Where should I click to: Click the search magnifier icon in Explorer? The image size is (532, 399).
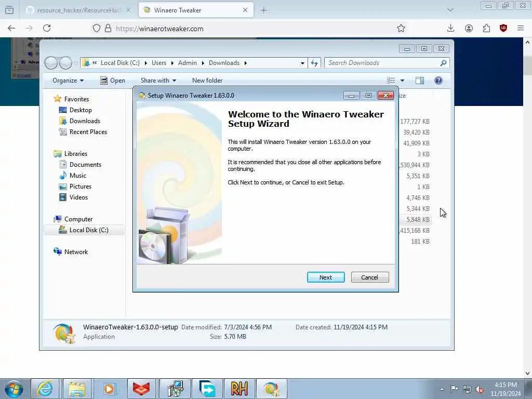(x=443, y=63)
